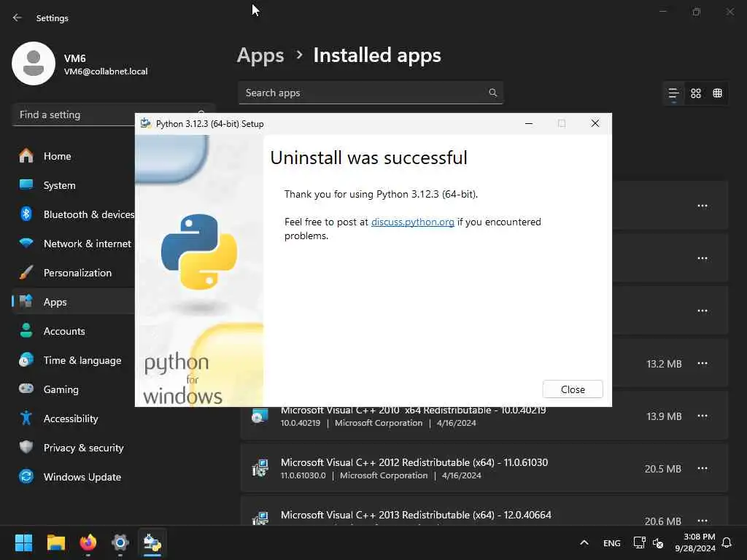Open the muted volume tray icon
This screenshot has width=747, height=560.
(x=658, y=542)
